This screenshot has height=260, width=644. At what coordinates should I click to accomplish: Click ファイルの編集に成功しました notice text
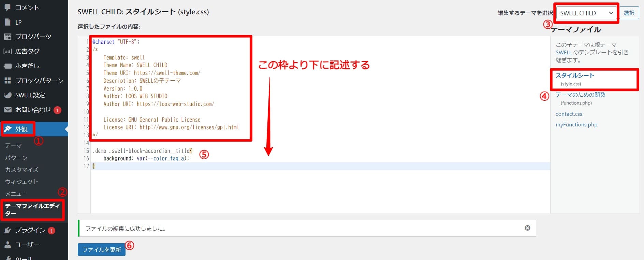[x=126, y=228]
